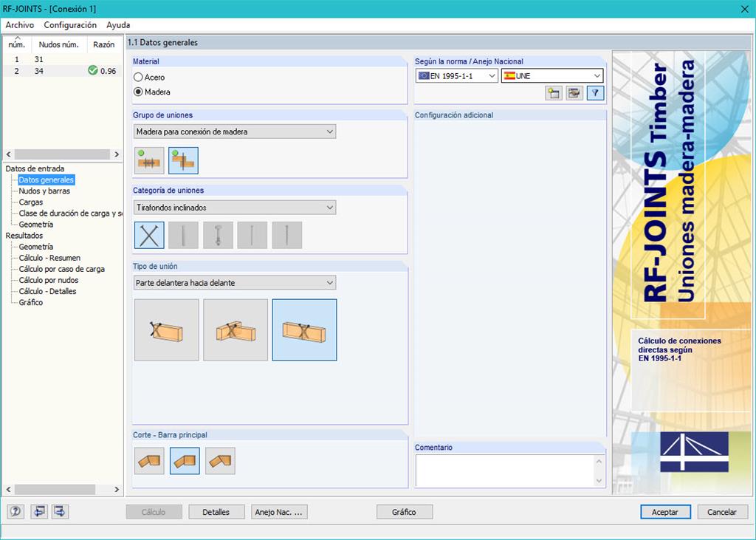Viewport: 756px width, 540px height.
Task: Pick the first union type with end crossed screws
Action: click(166, 330)
